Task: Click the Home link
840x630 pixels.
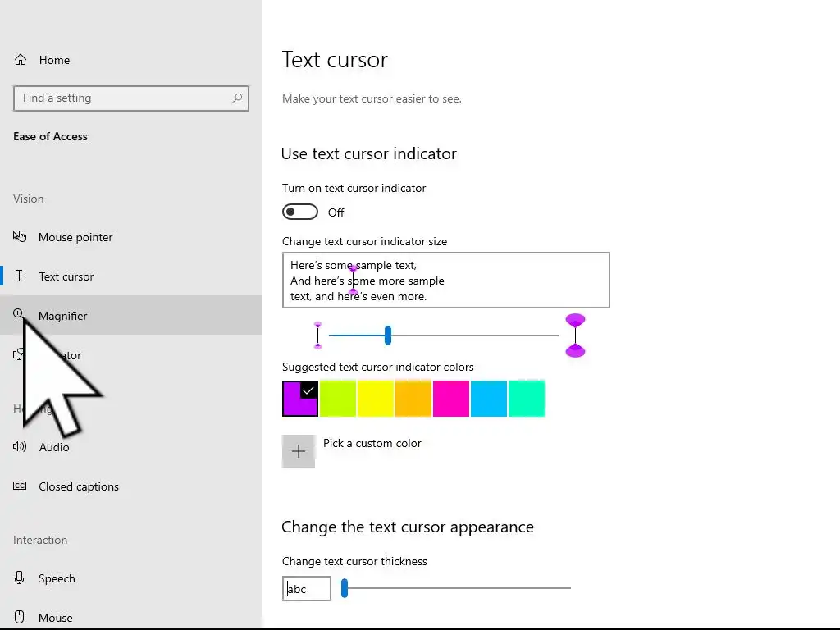Action: [54, 60]
